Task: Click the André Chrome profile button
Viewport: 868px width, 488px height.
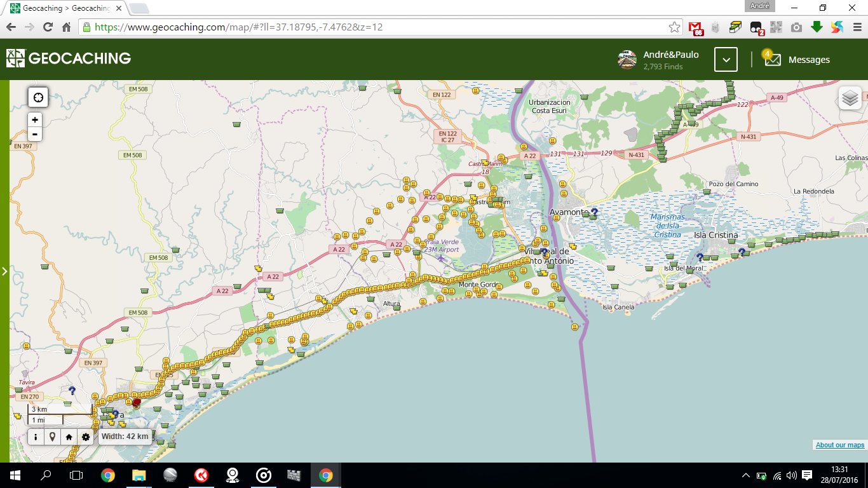Action: point(759,6)
